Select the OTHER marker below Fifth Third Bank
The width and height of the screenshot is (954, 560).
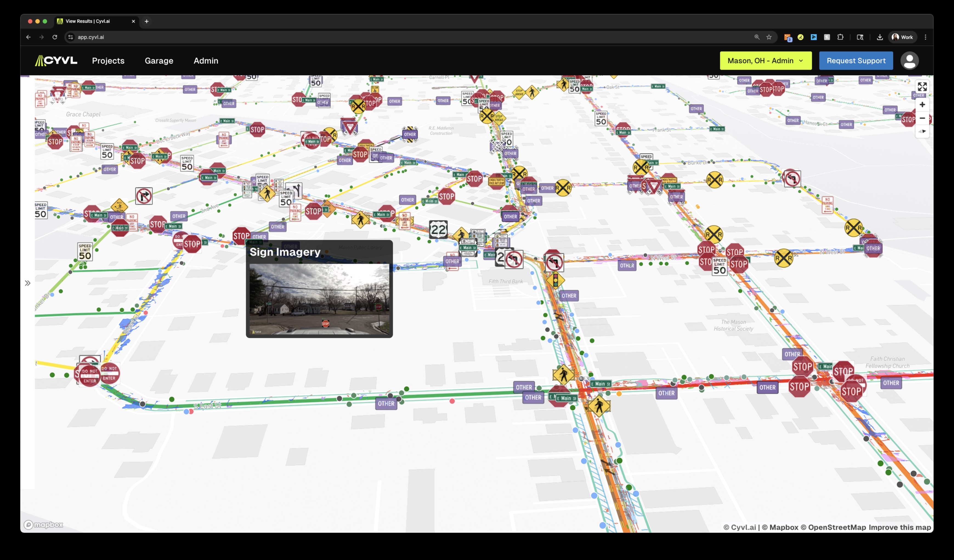pos(569,295)
